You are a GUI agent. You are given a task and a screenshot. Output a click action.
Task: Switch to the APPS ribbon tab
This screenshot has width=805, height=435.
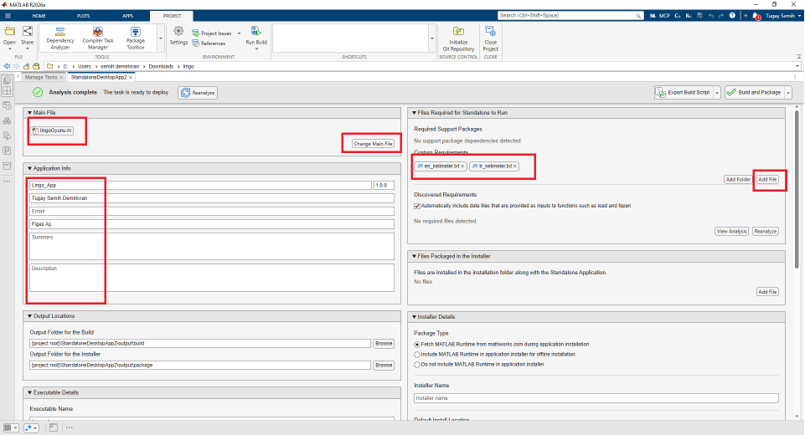127,16
